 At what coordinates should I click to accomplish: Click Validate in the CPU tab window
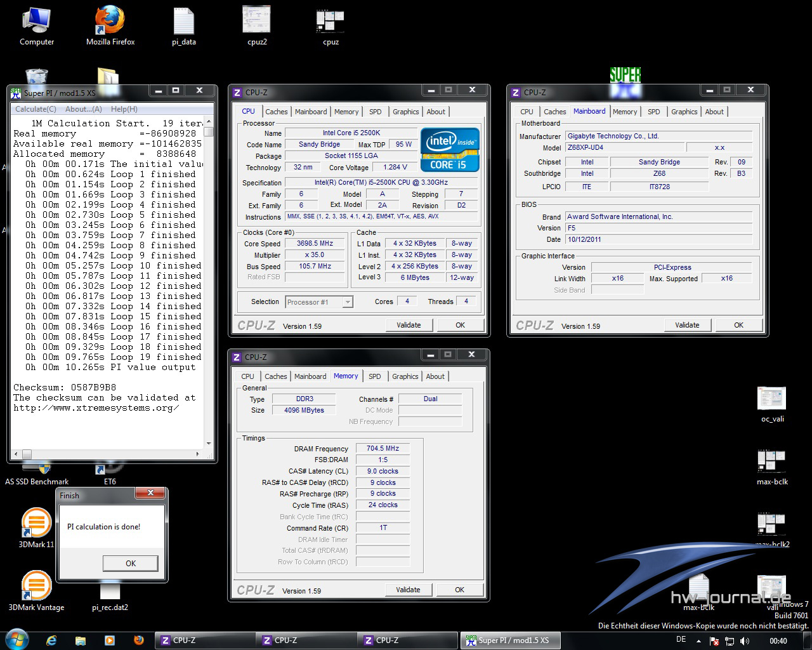[x=409, y=325]
